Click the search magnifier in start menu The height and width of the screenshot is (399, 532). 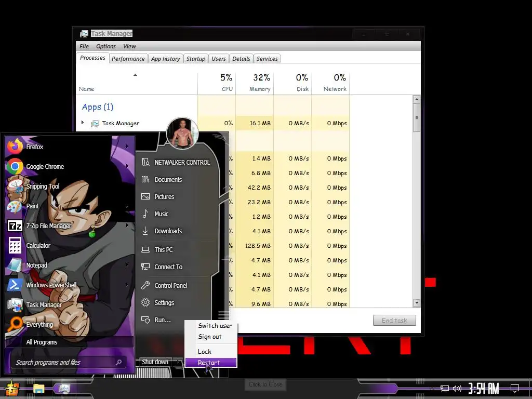[x=119, y=362]
